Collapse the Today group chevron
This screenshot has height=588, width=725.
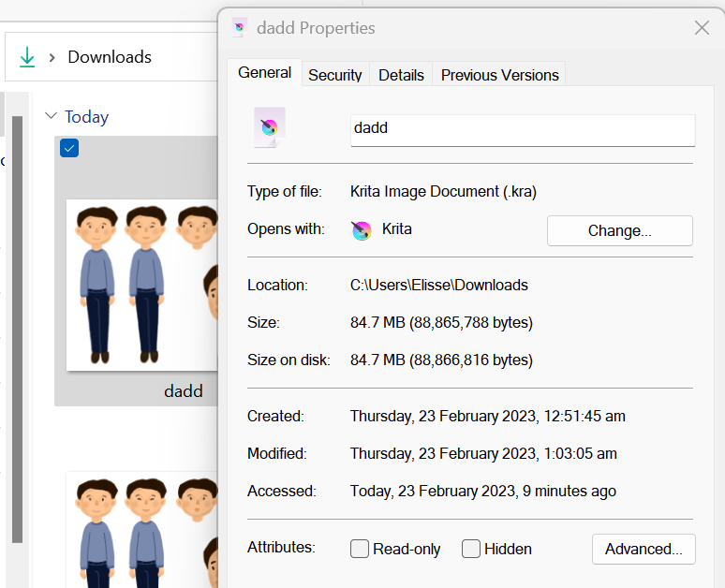point(51,117)
